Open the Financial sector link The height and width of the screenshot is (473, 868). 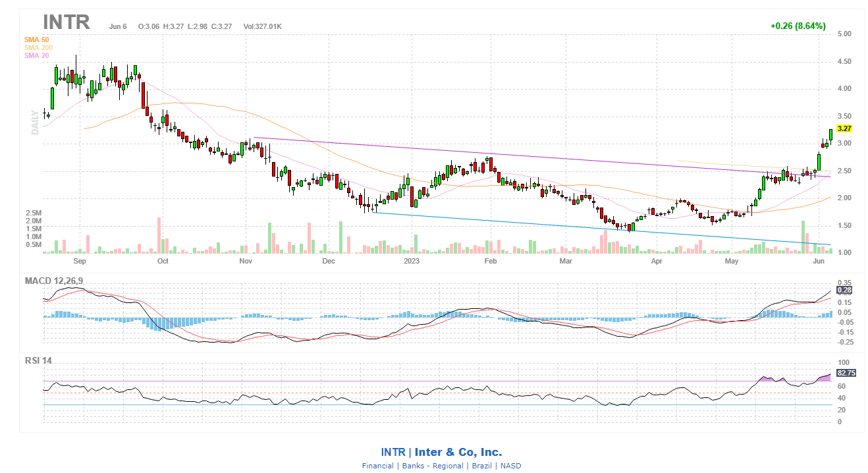(x=379, y=466)
